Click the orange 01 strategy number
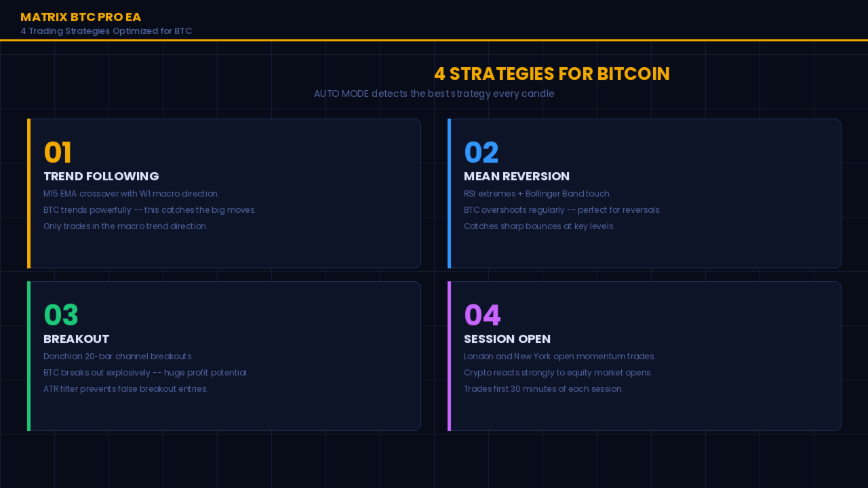This screenshot has width=868, height=488. pyautogui.click(x=58, y=152)
